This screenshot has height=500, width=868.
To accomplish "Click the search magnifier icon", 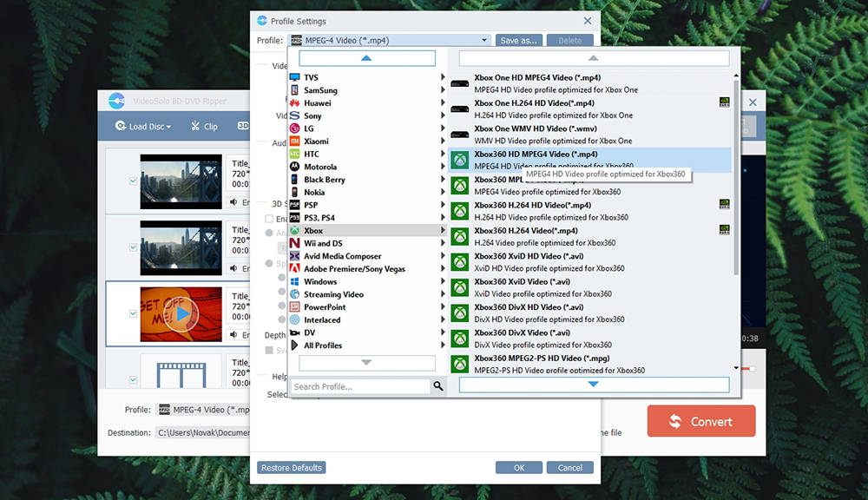I will pos(437,386).
